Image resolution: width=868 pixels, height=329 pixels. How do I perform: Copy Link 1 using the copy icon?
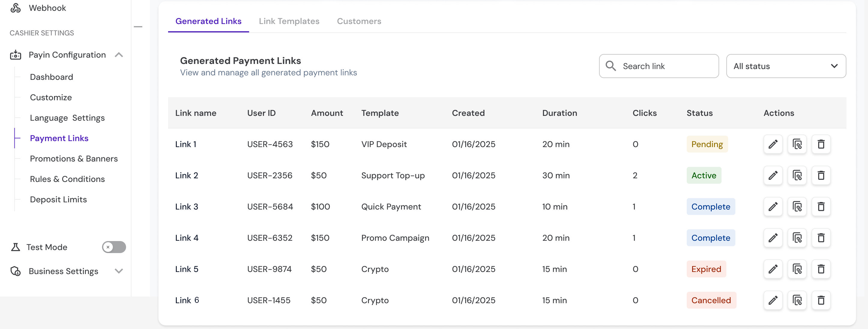coord(797,144)
